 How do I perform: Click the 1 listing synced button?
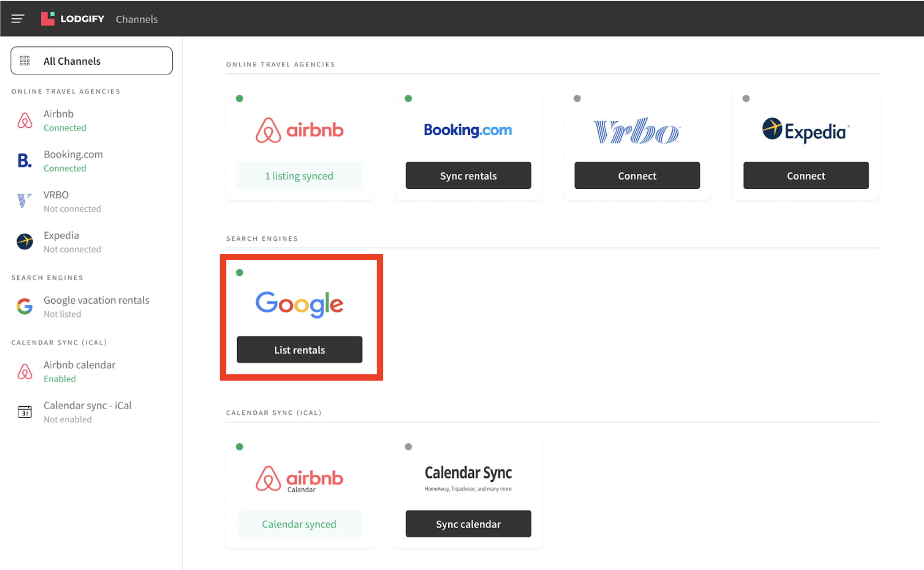(300, 175)
